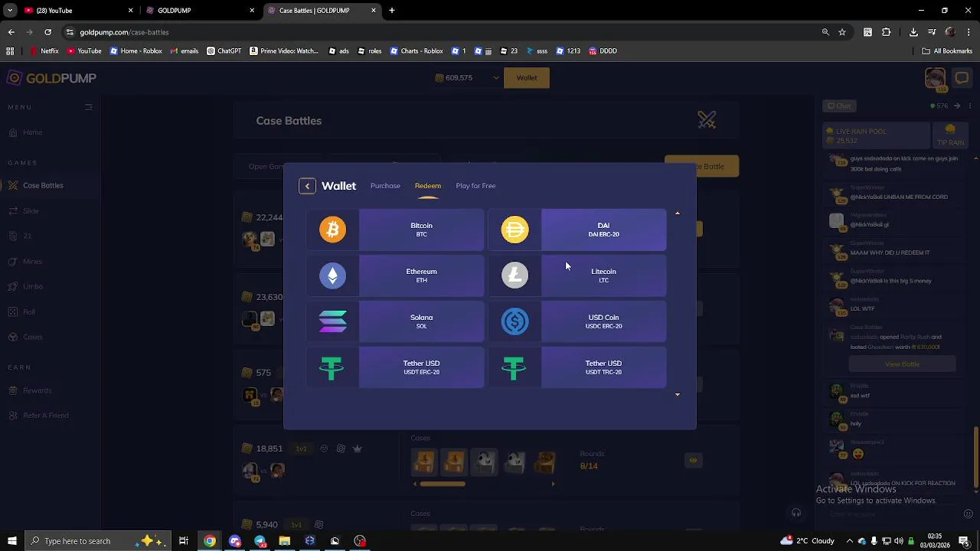Click chat panel vertical scrollbar

(975, 458)
